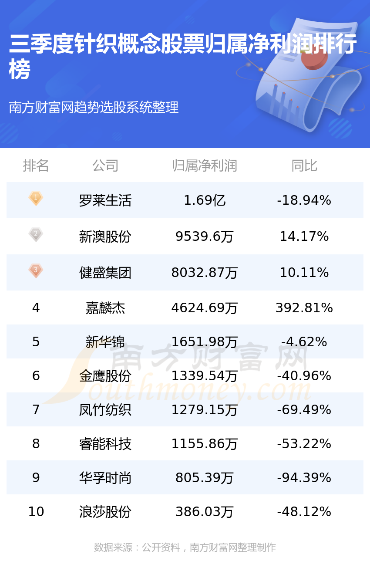Open company name 新澳股份

point(105,237)
